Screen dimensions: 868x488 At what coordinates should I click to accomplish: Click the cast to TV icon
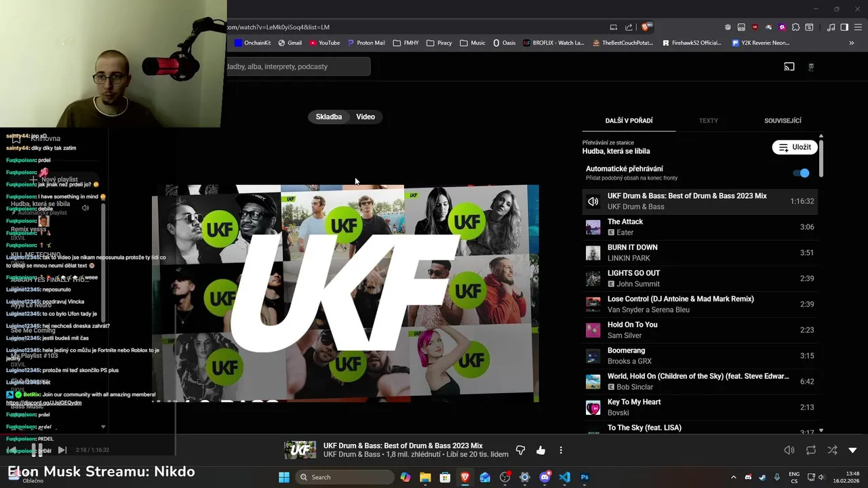click(789, 66)
